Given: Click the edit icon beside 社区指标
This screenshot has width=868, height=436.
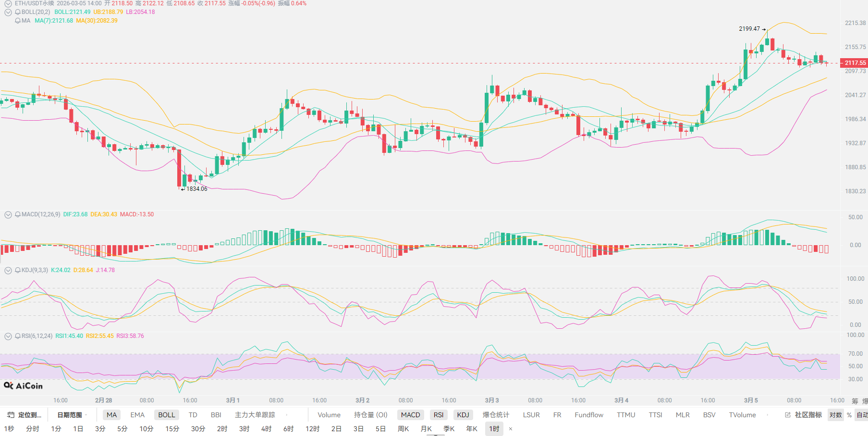Looking at the screenshot, I should 788,415.
